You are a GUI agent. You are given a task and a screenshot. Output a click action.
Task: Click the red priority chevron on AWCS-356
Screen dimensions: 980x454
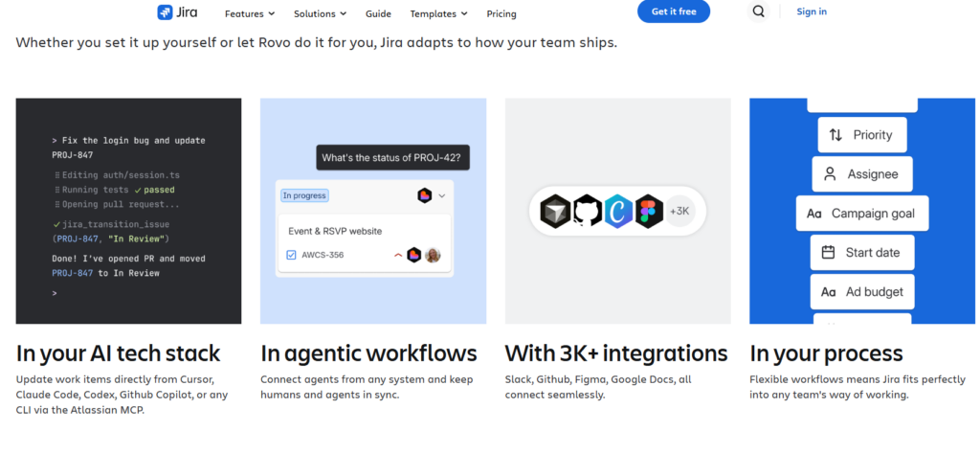[x=398, y=255]
